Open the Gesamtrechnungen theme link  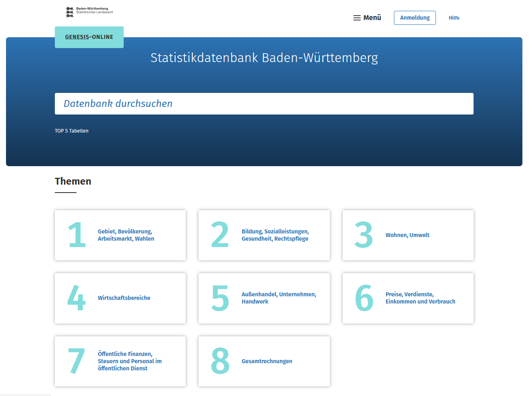point(267,361)
